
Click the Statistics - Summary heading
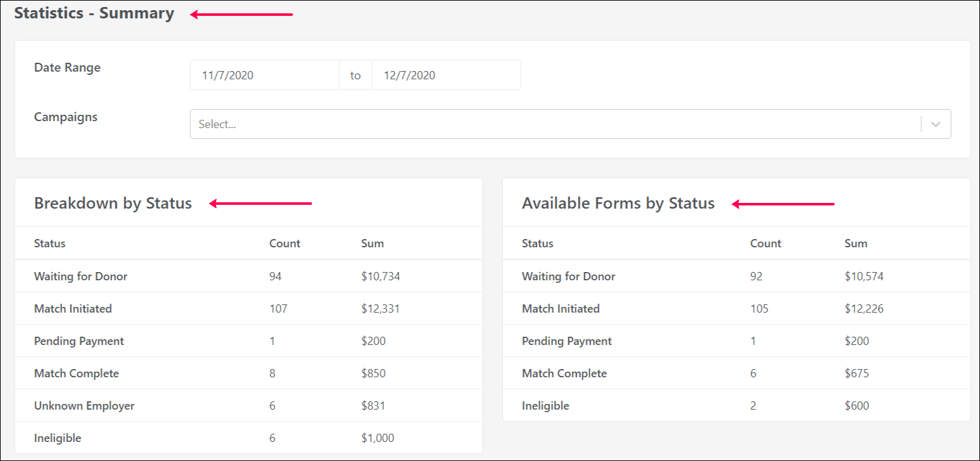[94, 13]
